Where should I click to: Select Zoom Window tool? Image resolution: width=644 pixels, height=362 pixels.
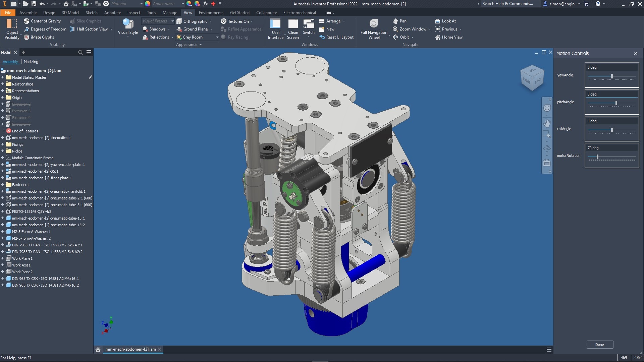(410, 29)
